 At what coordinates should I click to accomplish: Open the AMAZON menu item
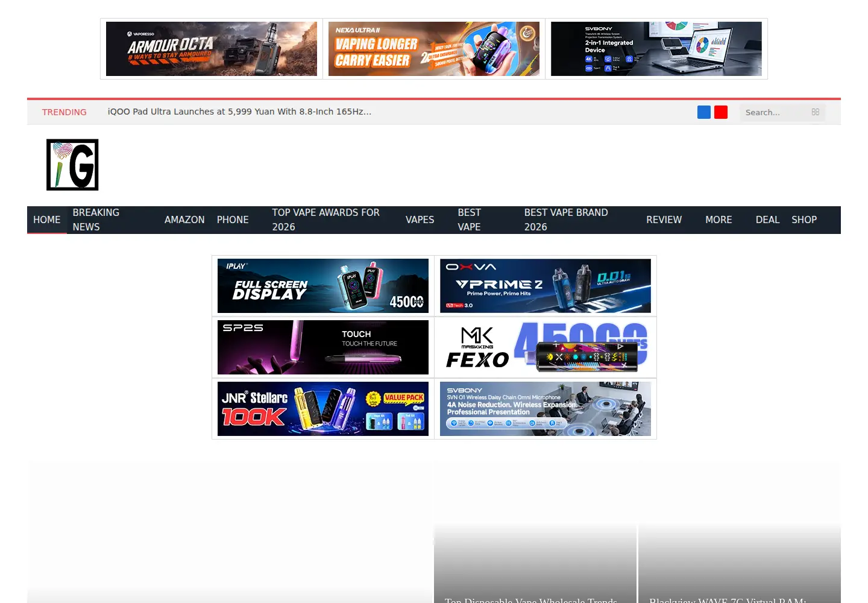(184, 220)
